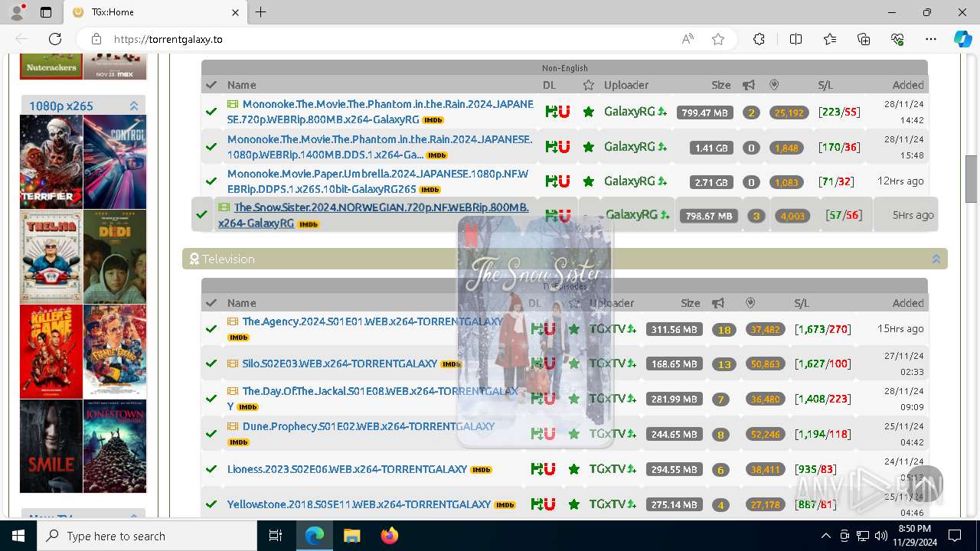
Task: Open Jonestown poster thumbnail
Action: click(x=115, y=446)
